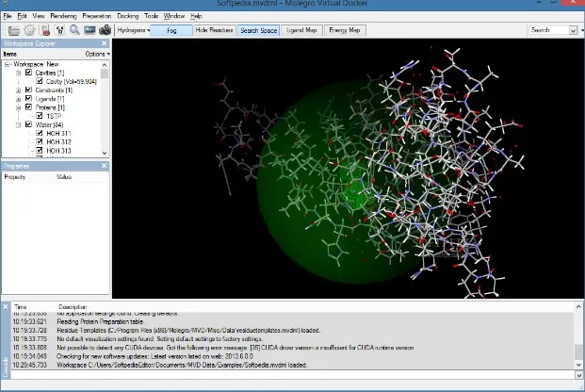Image resolution: width=585 pixels, height=392 pixels.
Task: Toggle the Search Space button
Action: tap(258, 30)
